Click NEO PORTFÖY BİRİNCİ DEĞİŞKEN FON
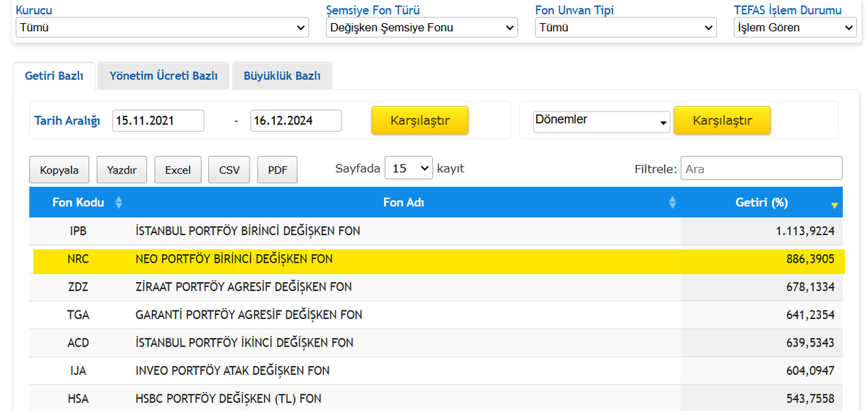 234,259
